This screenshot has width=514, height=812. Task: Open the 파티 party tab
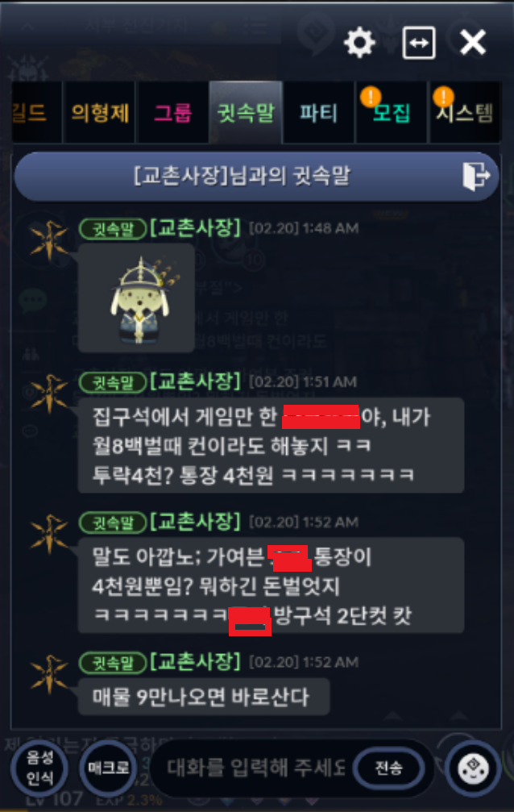click(319, 112)
